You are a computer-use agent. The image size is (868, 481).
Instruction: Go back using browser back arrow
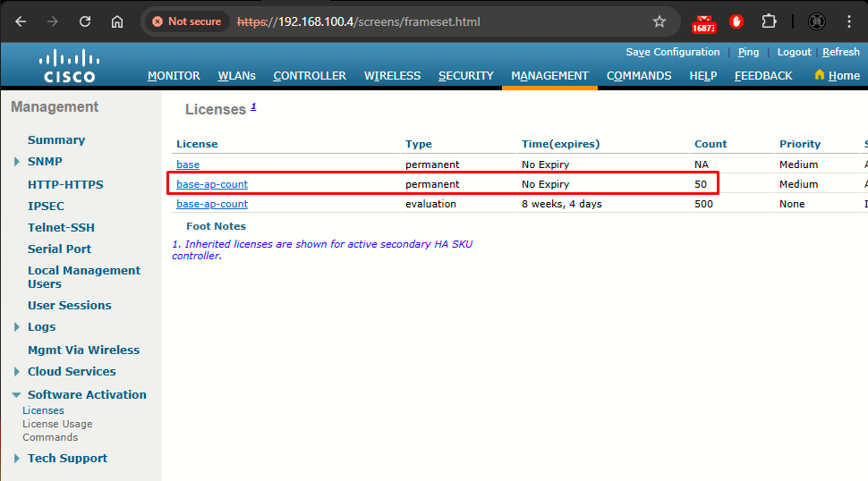pos(21,21)
